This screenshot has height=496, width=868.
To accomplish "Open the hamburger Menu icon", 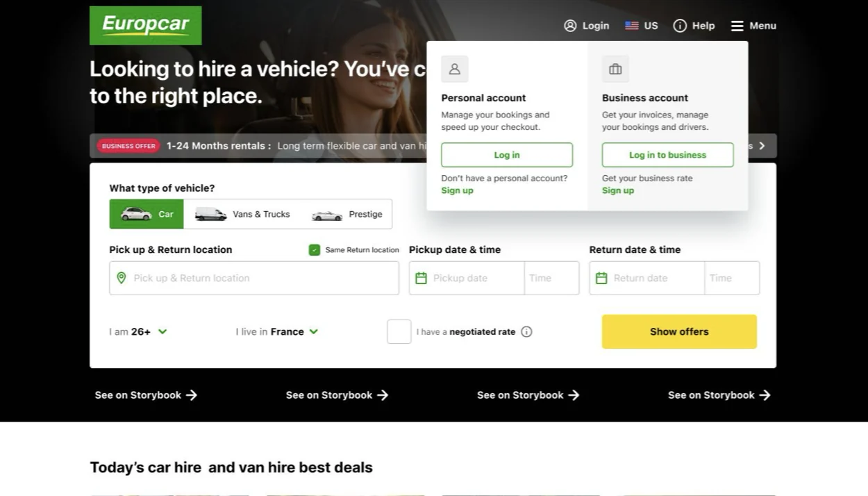I will 737,26.
